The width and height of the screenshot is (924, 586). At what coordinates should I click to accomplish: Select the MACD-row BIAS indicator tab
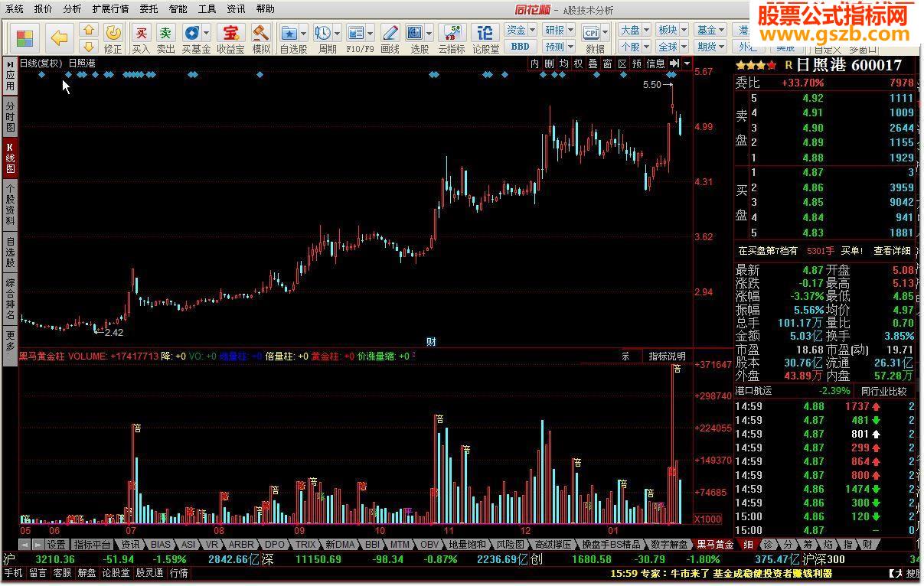(161, 545)
